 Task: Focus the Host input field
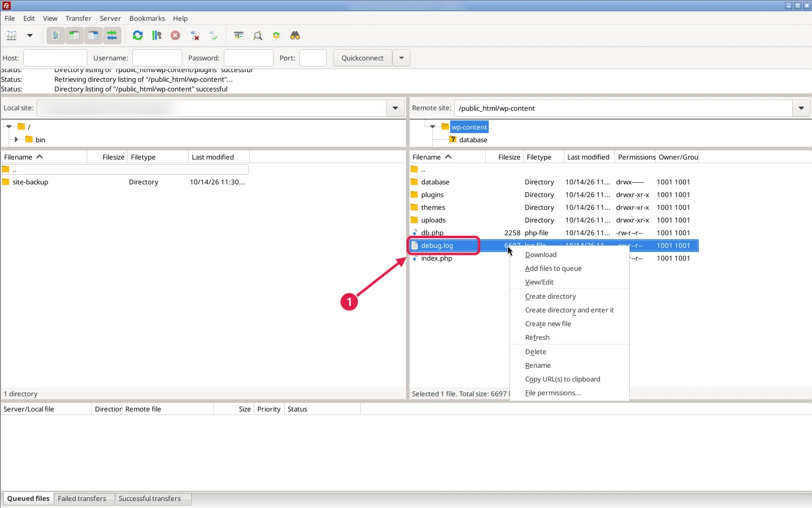tap(55, 58)
